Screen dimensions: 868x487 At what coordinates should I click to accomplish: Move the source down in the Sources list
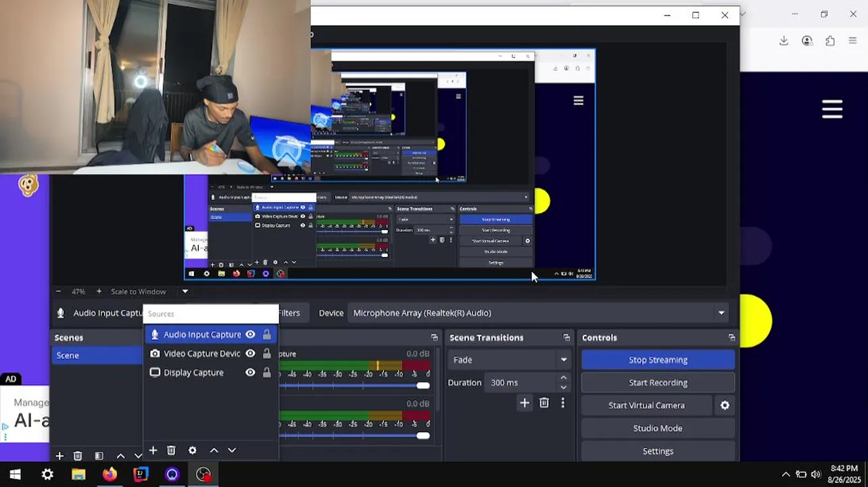[x=232, y=450]
